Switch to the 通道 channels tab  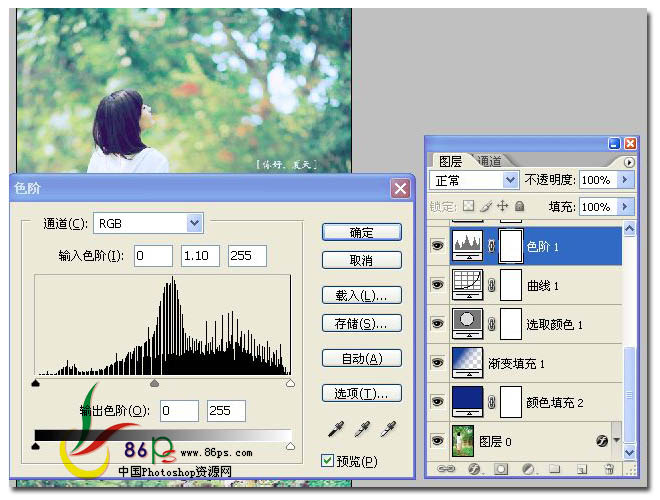click(x=489, y=161)
